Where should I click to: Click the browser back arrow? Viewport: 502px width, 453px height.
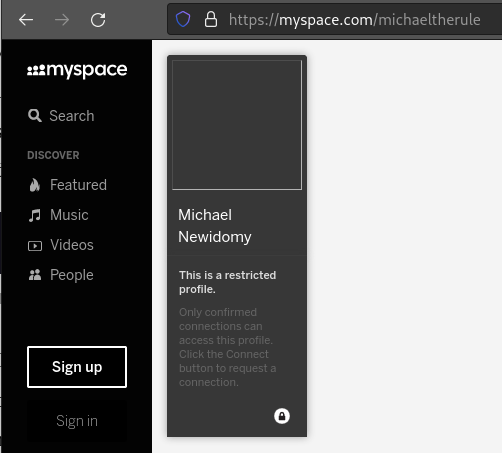[x=26, y=20]
